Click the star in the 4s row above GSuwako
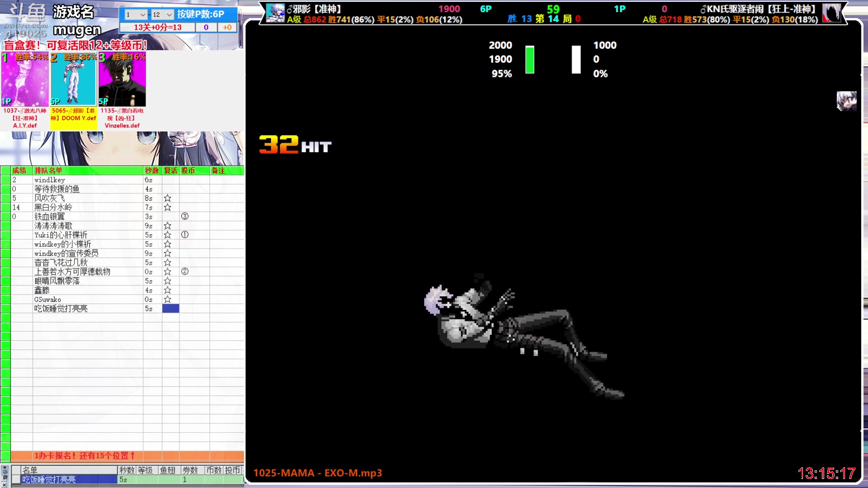 (167, 290)
